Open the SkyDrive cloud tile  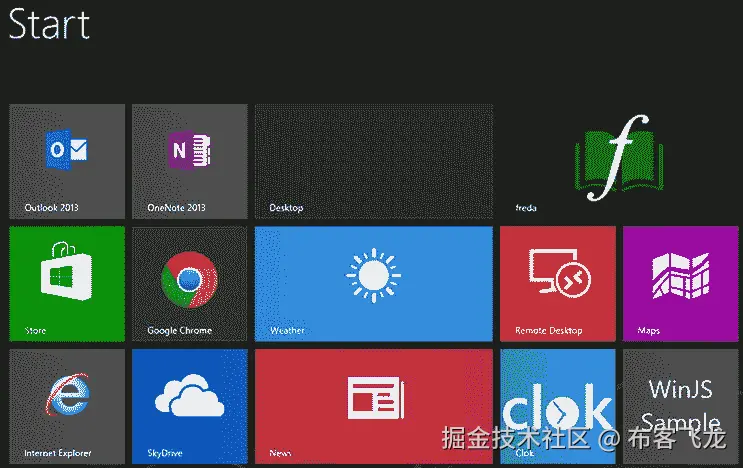[x=190, y=406]
